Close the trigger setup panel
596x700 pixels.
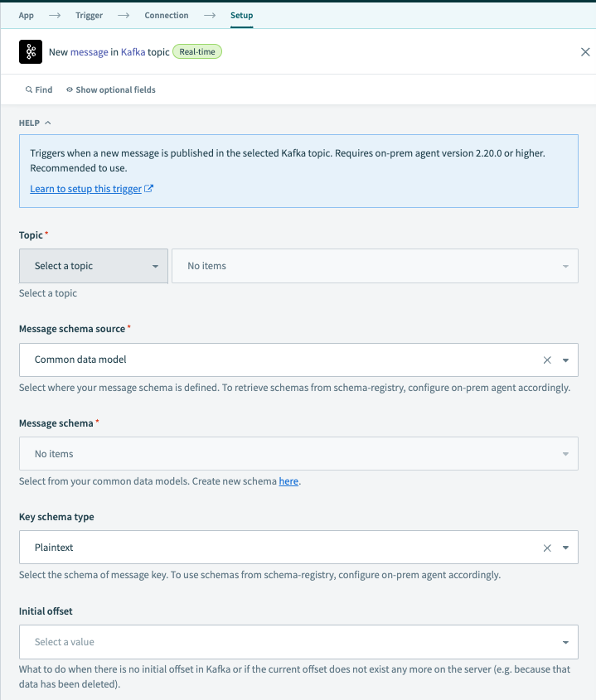(x=585, y=51)
